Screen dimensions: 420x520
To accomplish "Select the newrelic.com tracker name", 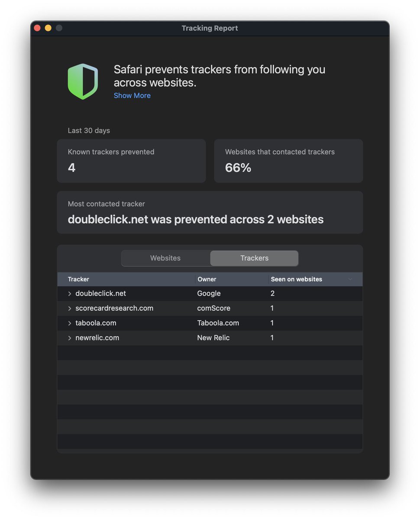I will [x=97, y=338].
